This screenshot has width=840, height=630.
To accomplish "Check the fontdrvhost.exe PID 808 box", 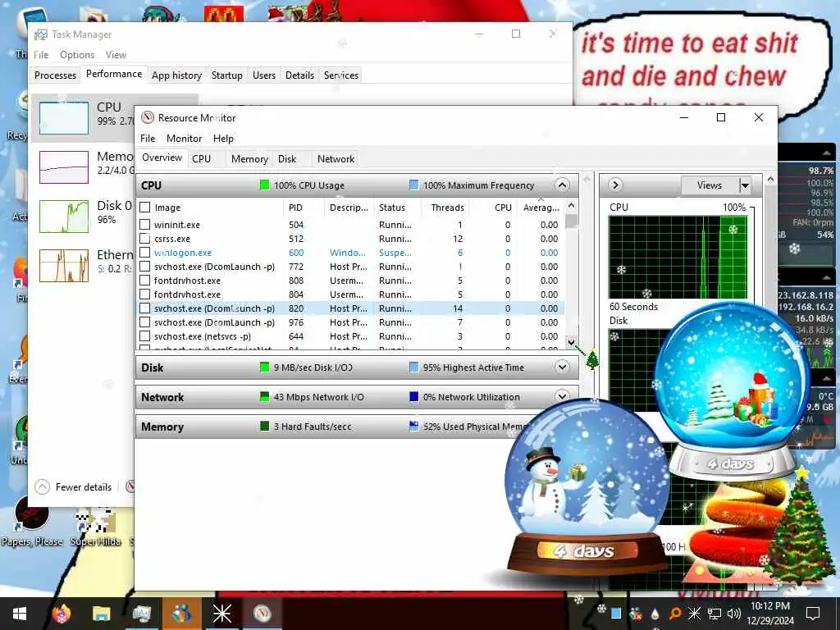I will point(144,281).
